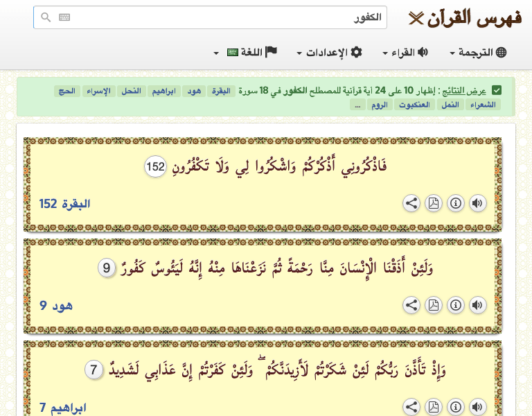Open PDF icon for Hud 9 verse
532x416 pixels.
[x=433, y=305]
